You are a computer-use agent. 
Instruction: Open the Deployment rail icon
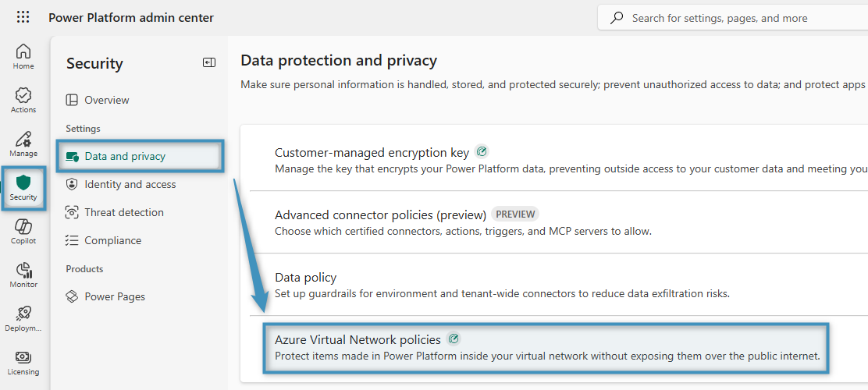tap(23, 318)
